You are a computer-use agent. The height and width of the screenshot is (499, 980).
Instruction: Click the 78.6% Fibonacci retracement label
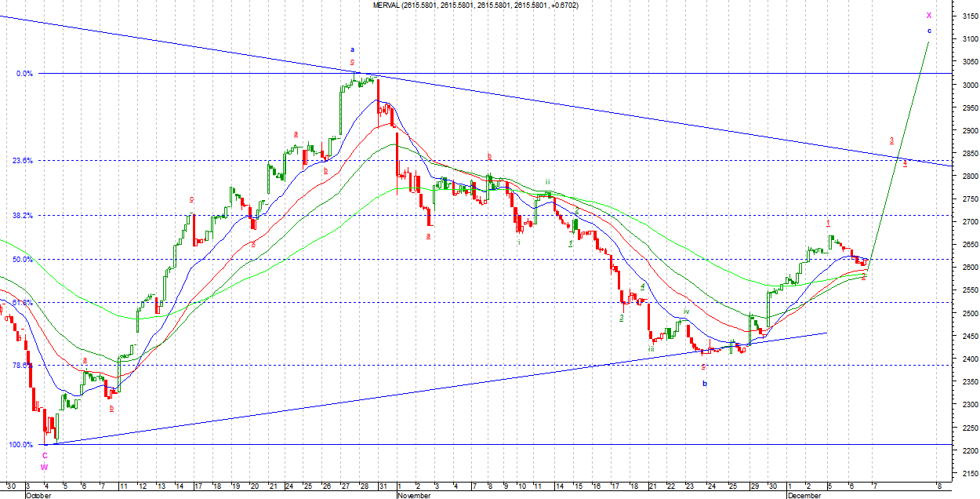[23, 365]
